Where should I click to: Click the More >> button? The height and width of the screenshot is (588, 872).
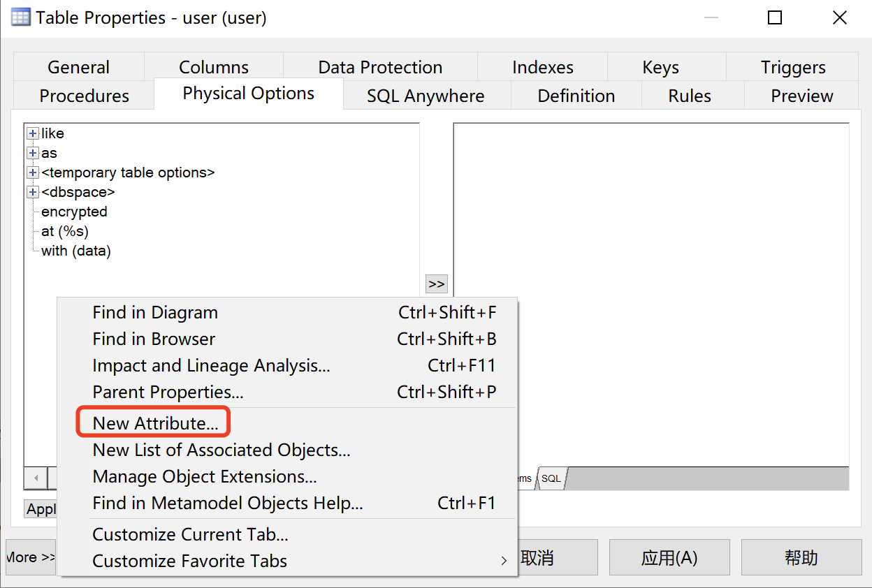31,557
